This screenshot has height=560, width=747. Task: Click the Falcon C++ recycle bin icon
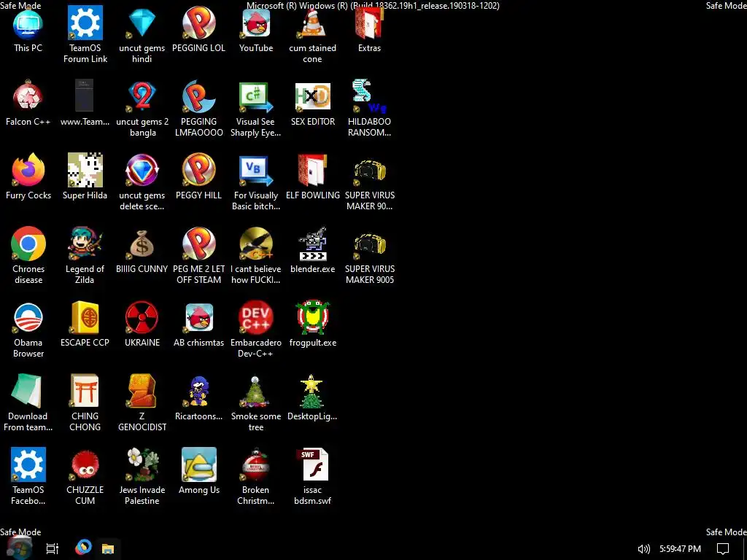(x=28, y=96)
